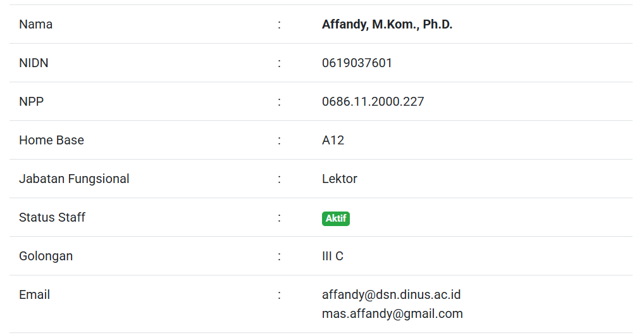Click the NIDN field label
The image size is (644, 335).
coord(34,63)
